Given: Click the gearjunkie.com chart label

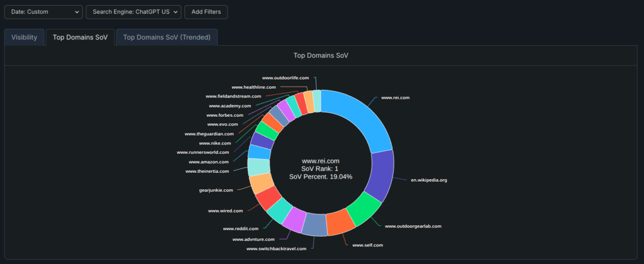Looking at the screenshot, I should tap(216, 190).
